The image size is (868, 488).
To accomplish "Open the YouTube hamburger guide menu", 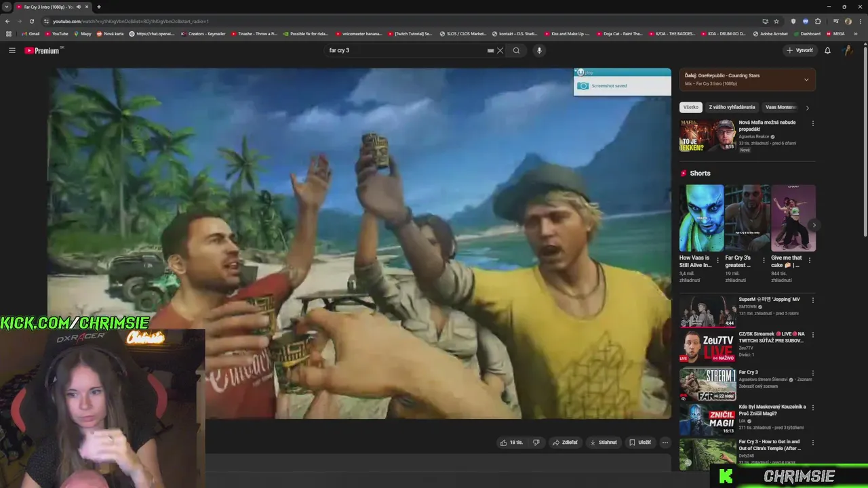I will (x=12, y=50).
